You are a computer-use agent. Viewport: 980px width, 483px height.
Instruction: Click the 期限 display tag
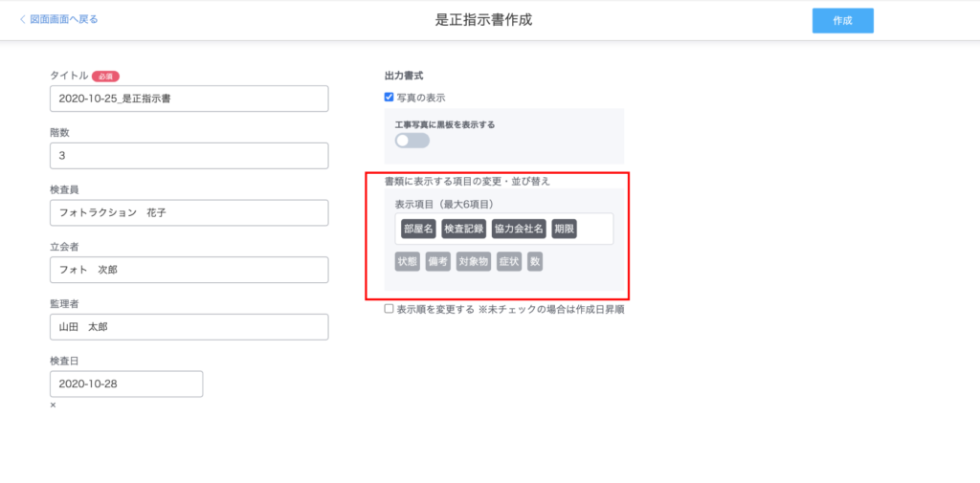564,230
